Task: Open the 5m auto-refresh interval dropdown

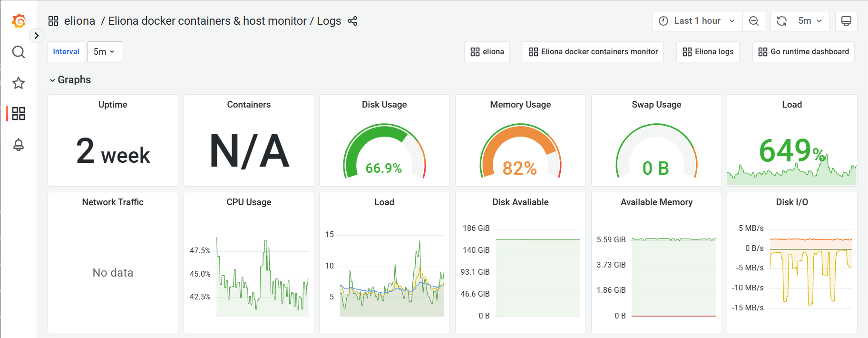Action: (x=810, y=21)
